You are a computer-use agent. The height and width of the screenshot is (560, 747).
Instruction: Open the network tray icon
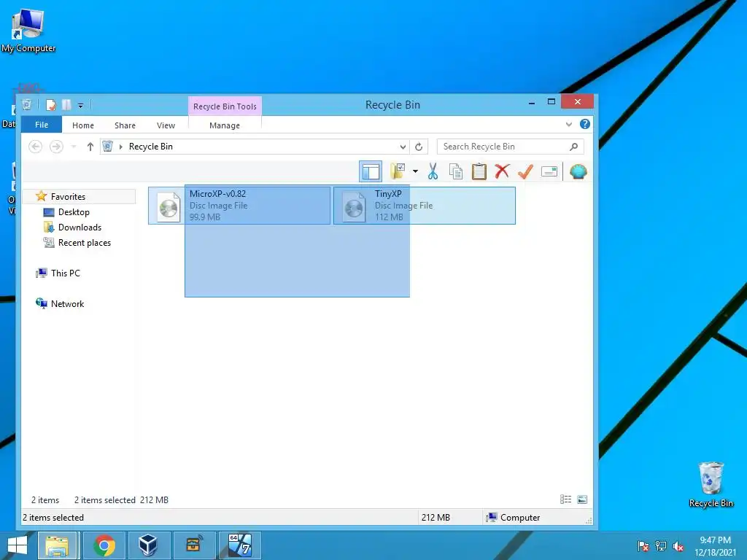(x=661, y=545)
